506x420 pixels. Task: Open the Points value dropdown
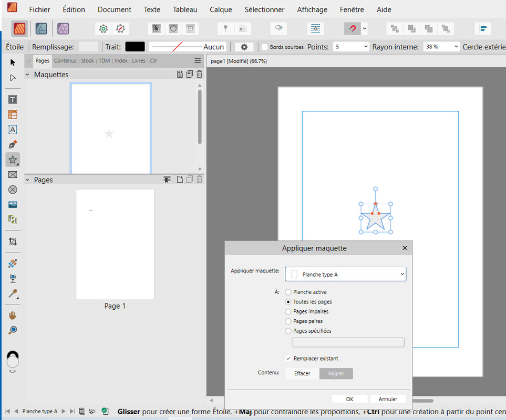click(366, 47)
